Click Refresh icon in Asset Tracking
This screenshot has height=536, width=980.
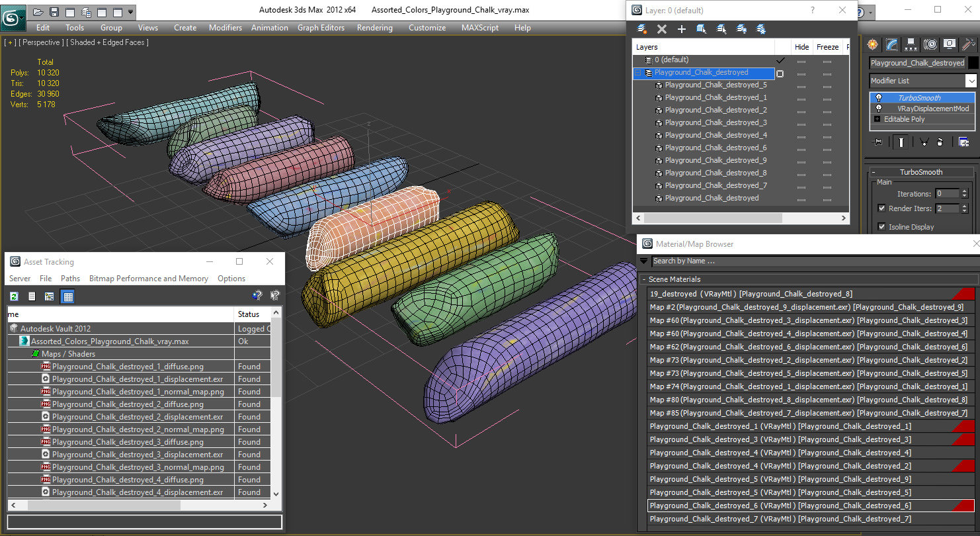click(13, 296)
